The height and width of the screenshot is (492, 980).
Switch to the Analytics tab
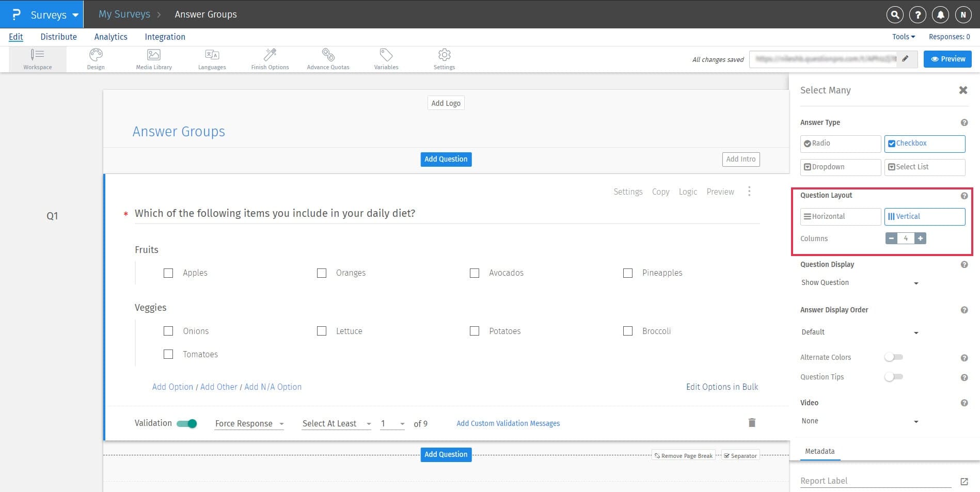point(110,37)
